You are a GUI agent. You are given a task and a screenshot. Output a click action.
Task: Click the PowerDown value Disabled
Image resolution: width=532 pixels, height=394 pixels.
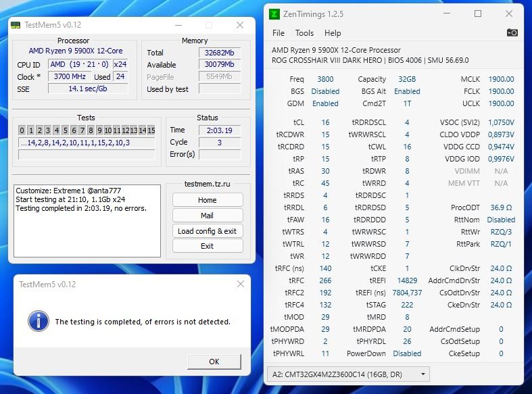point(407,353)
